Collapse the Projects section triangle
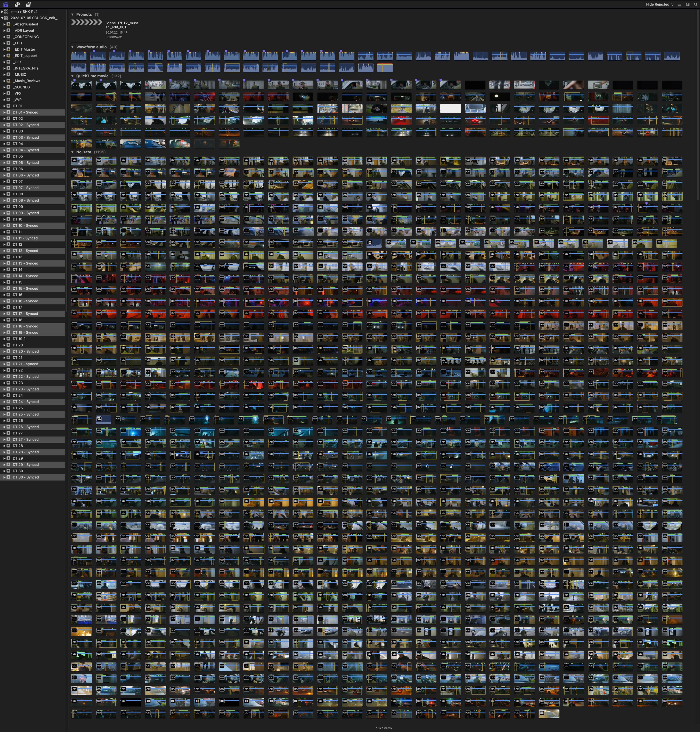The width and height of the screenshot is (700, 732). pyautogui.click(x=72, y=14)
